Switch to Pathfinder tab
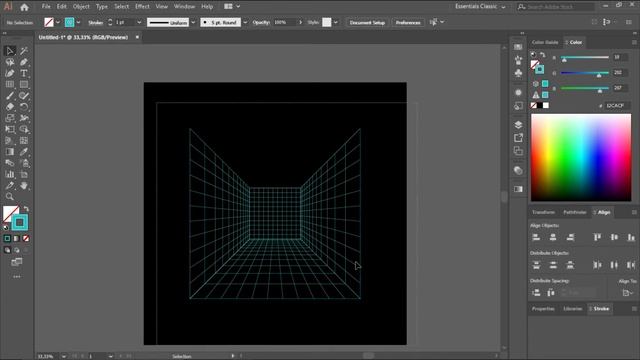Viewport: 640px width, 360px height. click(575, 212)
